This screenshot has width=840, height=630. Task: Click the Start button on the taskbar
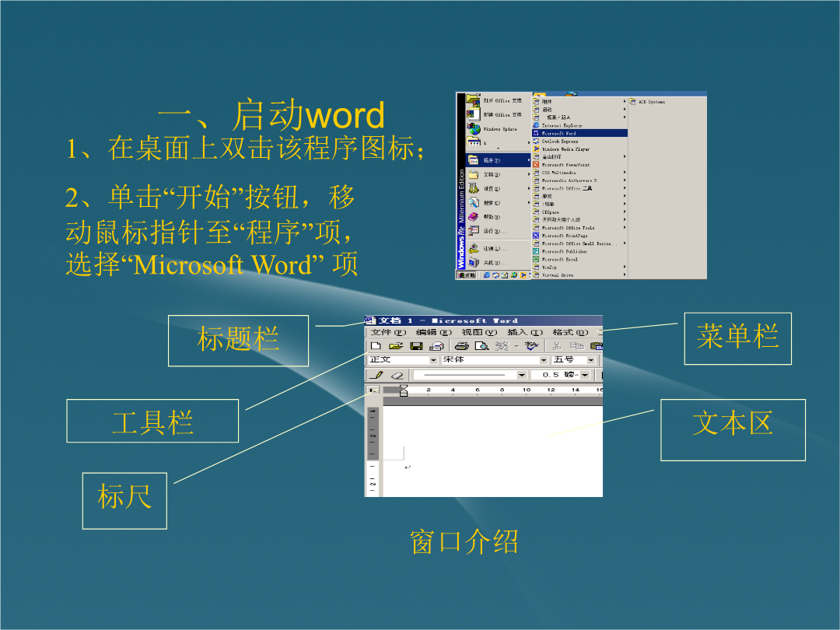pos(466,275)
